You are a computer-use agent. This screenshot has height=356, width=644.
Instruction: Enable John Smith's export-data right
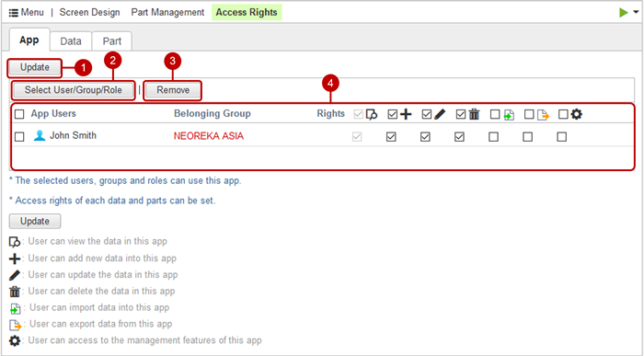(x=527, y=137)
